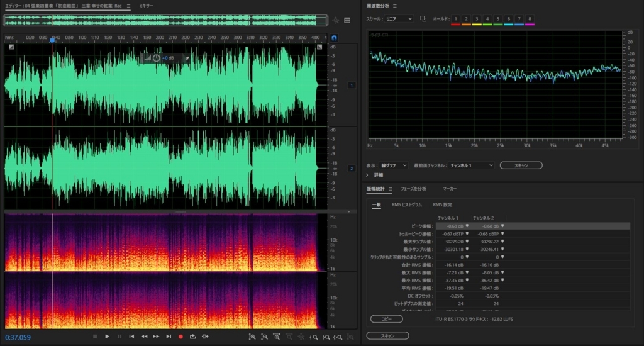Image resolution: width=644 pixels, height=346 pixels.
Task: Click the last zoom icon in the zoom toolbar
Action: pyautogui.click(x=350, y=337)
